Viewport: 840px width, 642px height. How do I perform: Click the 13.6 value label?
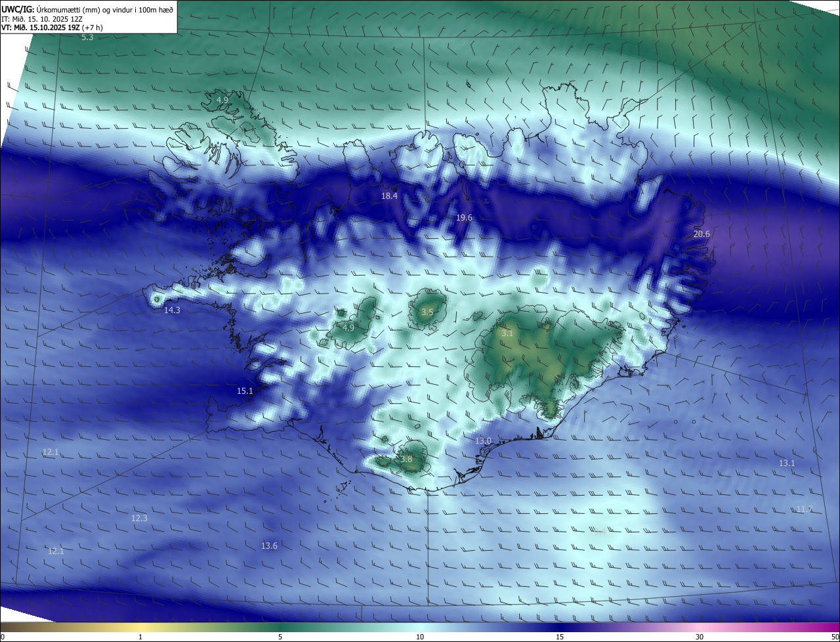coord(269,546)
